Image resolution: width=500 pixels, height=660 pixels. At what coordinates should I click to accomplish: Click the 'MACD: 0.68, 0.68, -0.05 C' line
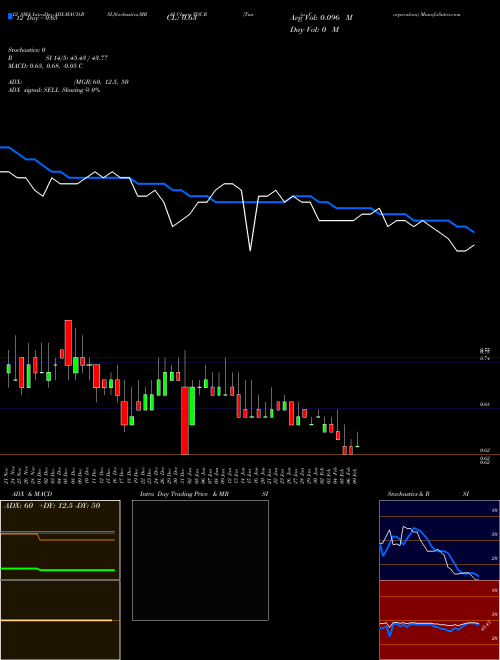click(x=45, y=66)
